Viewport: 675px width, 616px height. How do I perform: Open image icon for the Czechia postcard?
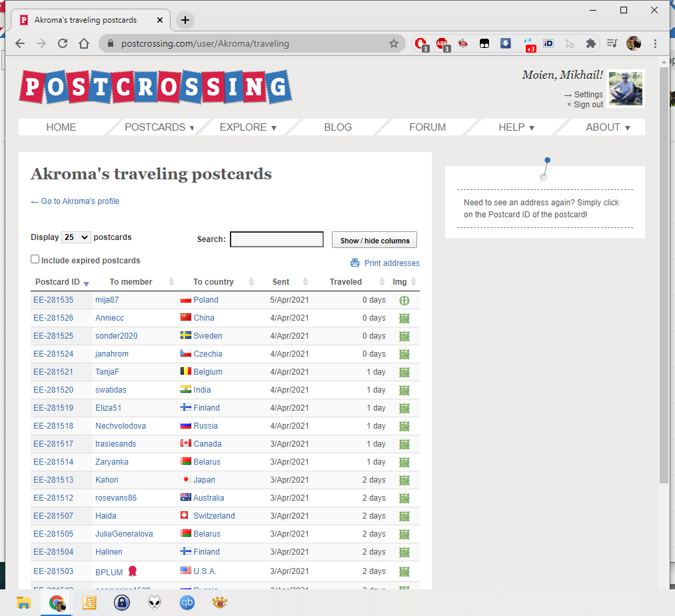404,355
